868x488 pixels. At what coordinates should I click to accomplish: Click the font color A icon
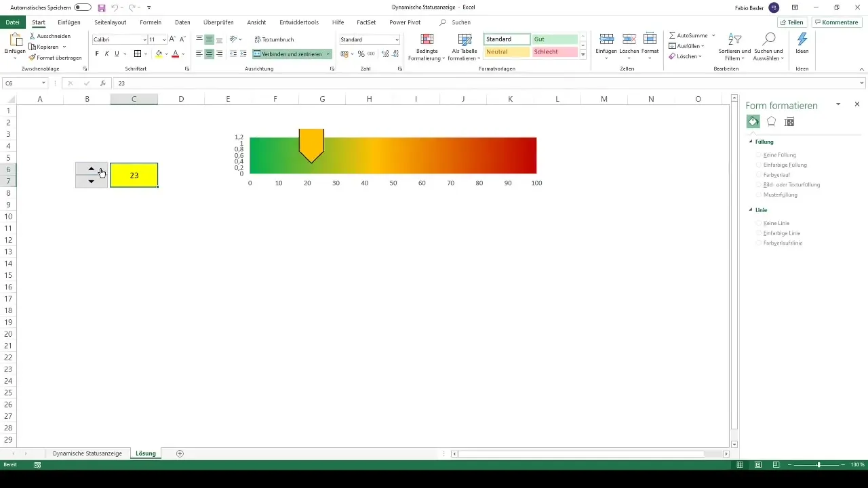(175, 54)
